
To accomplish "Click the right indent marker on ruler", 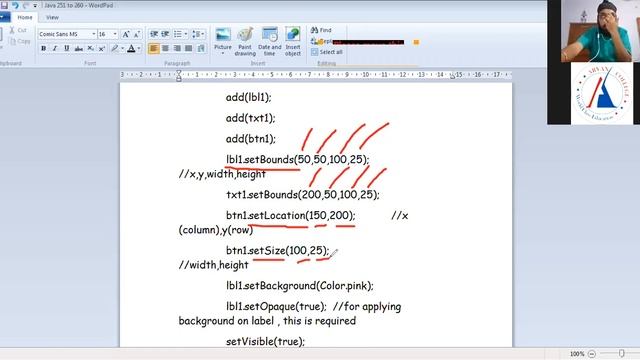I will [x=452, y=77].
